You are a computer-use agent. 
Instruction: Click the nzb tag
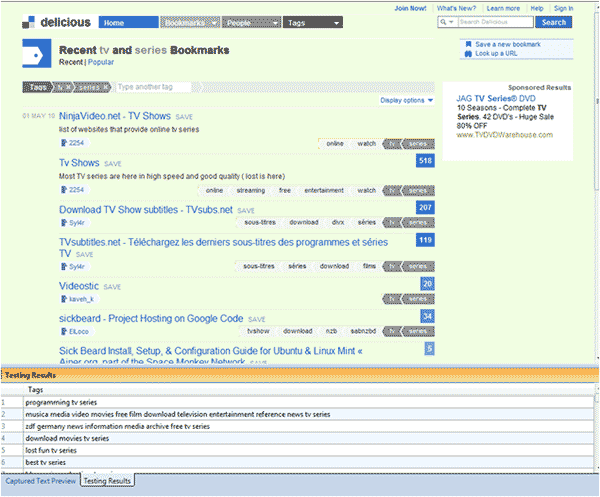331,331
